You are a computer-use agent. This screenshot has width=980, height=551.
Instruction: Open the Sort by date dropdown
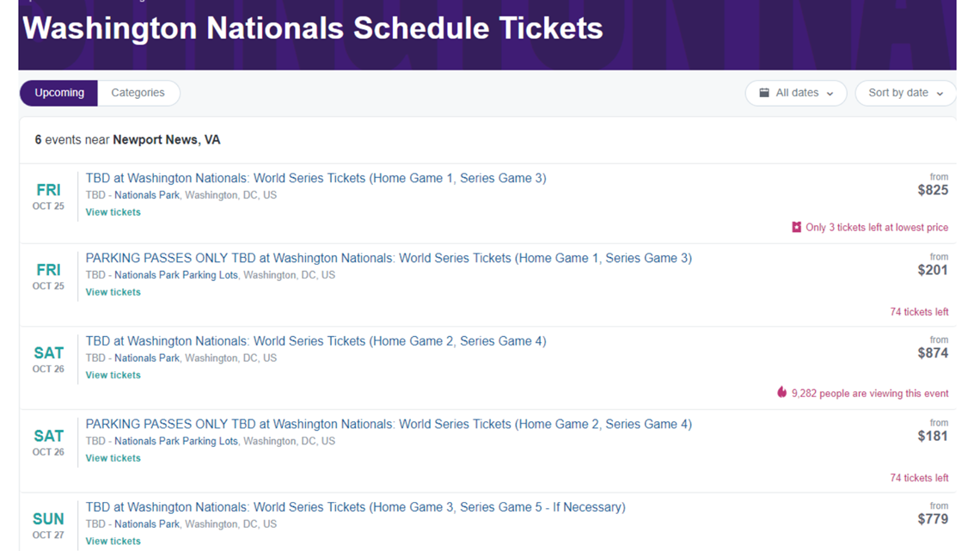tap(905, 93)
